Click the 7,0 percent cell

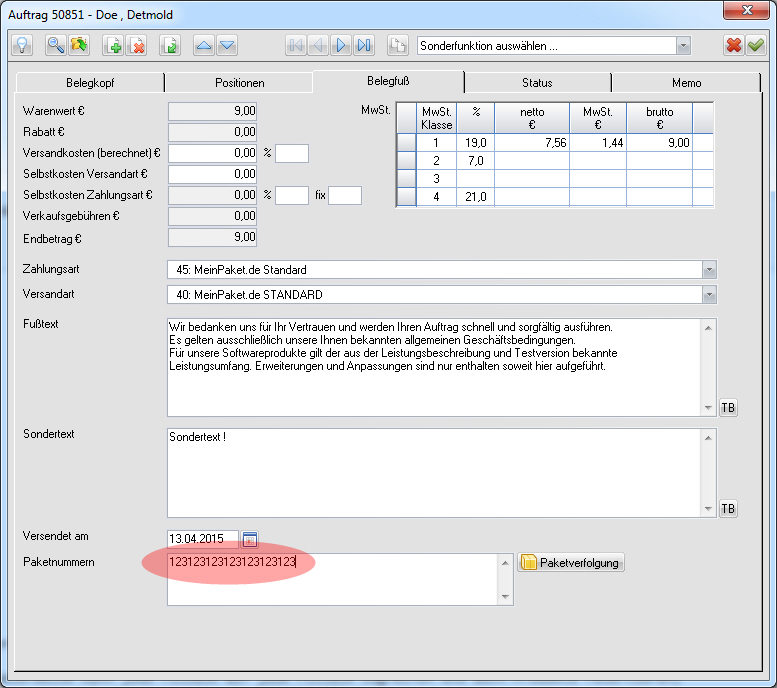click(476, 161)
